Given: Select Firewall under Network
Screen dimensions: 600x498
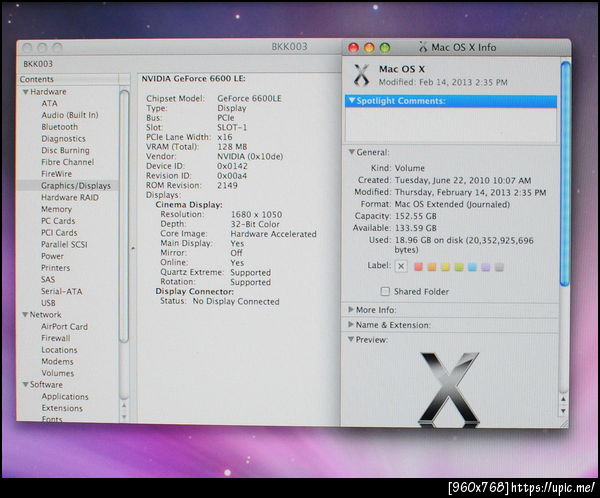Looking at the screenshot, I should 55,338.
